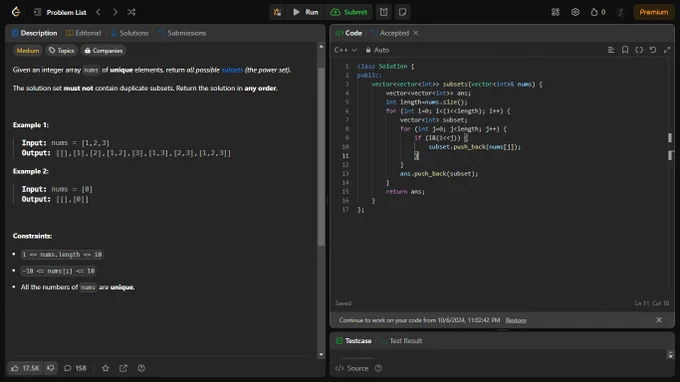This screenshot has height=382, width=680.
Task: Click the format code icon
Action: click(611, 50)
